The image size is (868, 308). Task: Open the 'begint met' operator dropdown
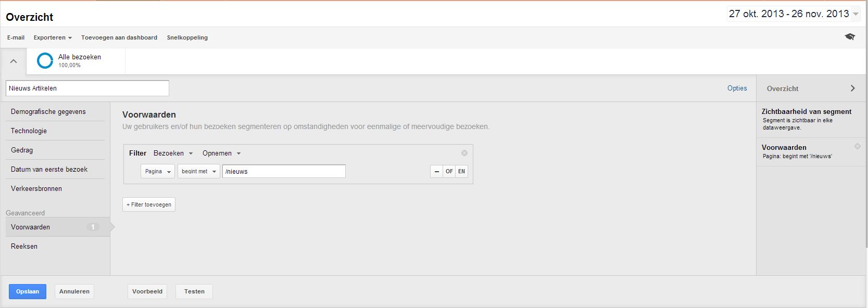click(x=198, y=171)
